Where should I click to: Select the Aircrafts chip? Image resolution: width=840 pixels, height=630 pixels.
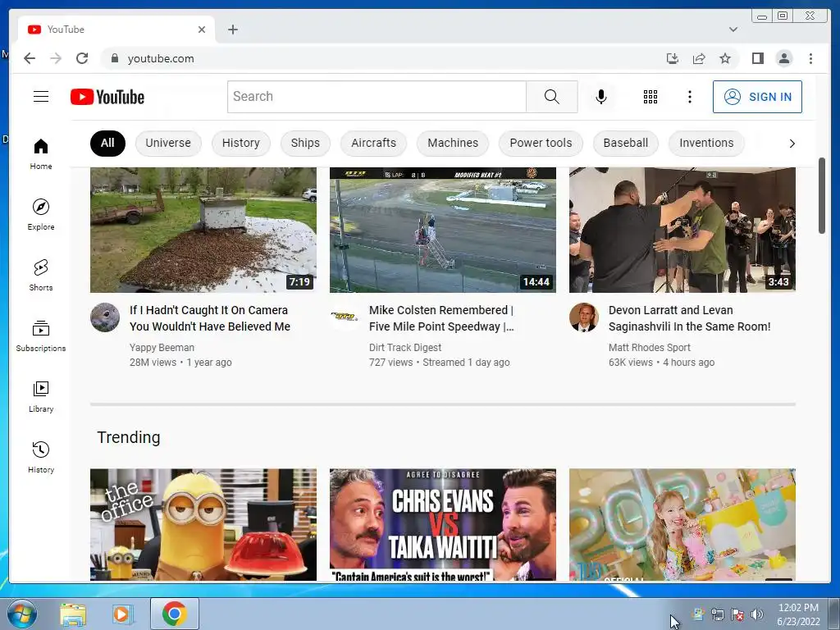point(373,143)
